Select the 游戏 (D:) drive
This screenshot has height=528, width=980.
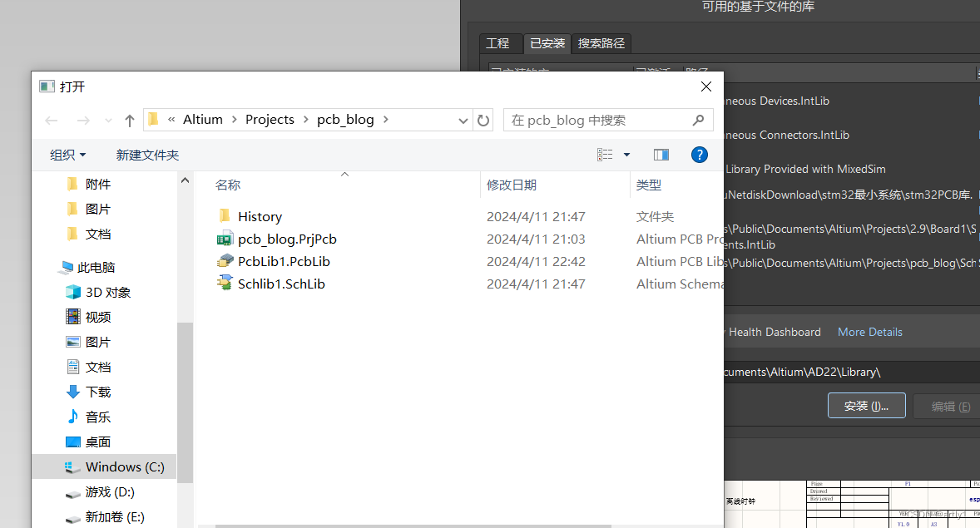click(x=110, y=492)
